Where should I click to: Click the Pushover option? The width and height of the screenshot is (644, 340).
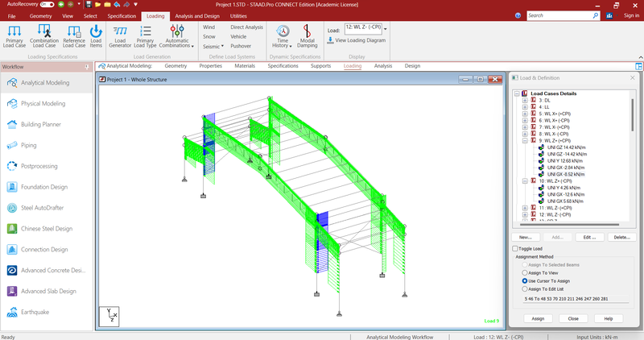click(x=241, y=46)
